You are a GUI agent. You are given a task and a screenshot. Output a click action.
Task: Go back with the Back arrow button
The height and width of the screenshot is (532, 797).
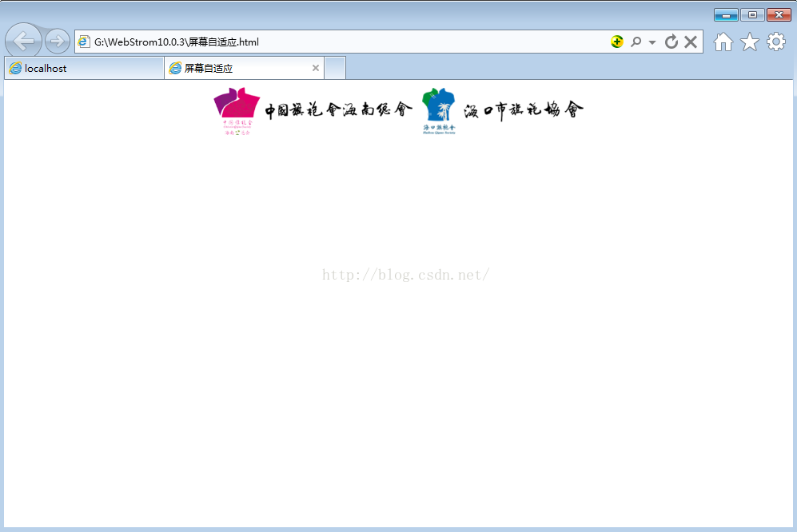(x=24, y=41)
